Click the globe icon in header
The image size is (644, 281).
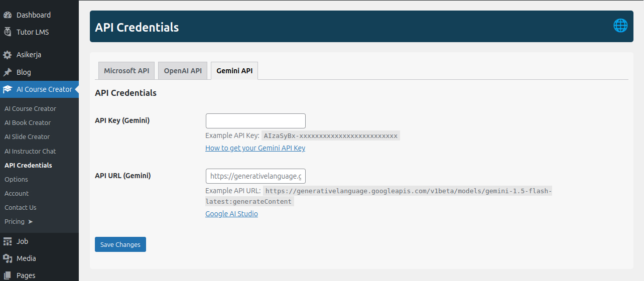click(620, 26)
